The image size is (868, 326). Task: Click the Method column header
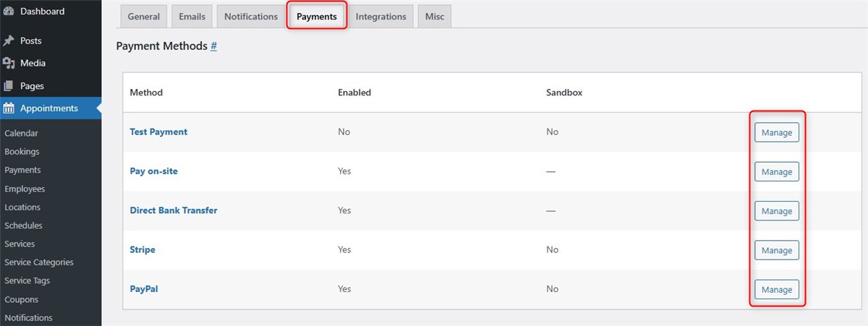[x=146, y=93]
